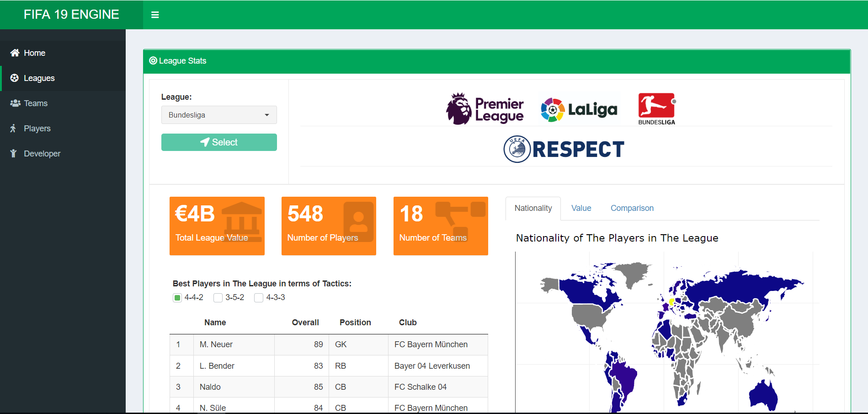Screen dimensions: 868x414
Task: Click the UEFA Respect logo
Action: pos(563,149)
